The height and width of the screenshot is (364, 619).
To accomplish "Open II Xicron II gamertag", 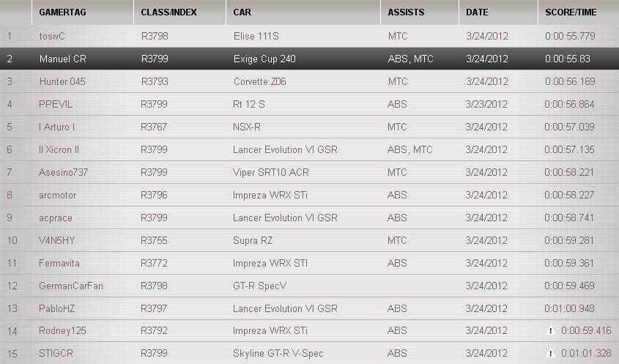I will pyautogui.click(x=59, y=149).
